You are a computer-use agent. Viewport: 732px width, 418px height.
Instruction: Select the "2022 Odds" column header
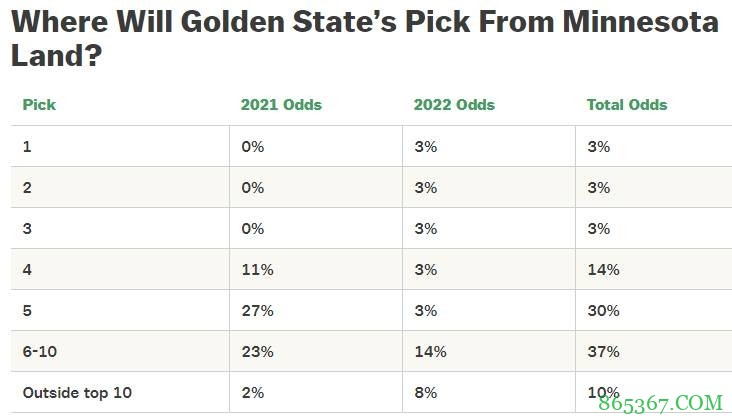[454, 104]
